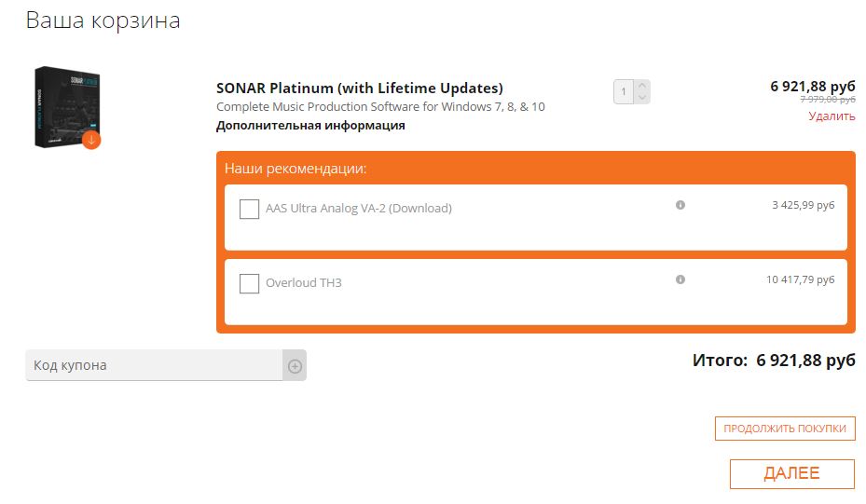Click the AAS Ultra Analog VA-2 label
The width and height of the screenshot is (866, 504).
(359, 208)
